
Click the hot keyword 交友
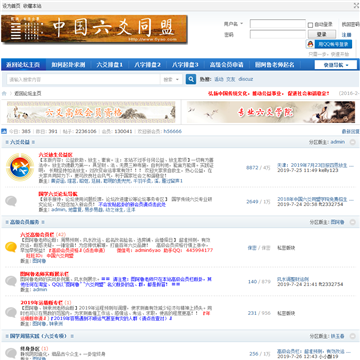(231, 79)
